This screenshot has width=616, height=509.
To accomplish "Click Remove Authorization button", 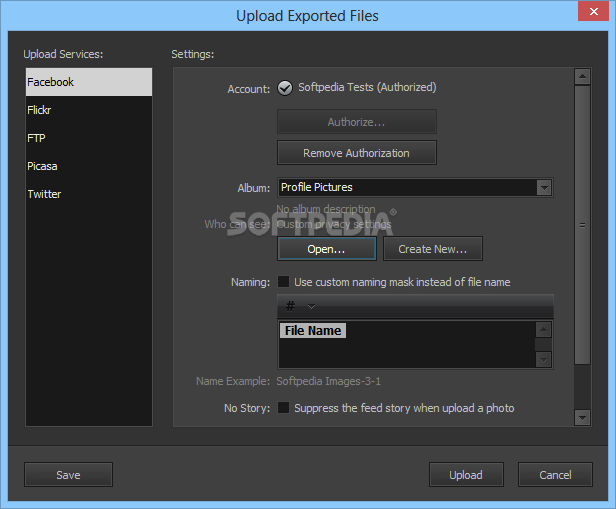I will [357, 153].
